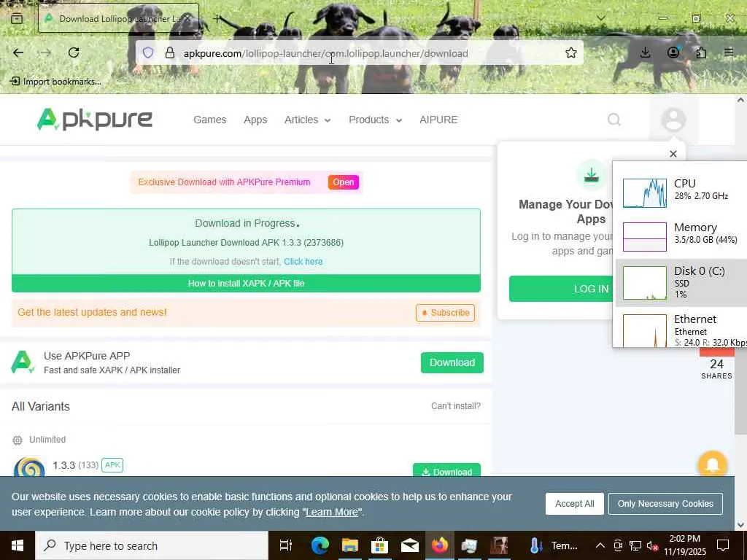The width and height of the screenshot is (747, 560).
Task: Open the Can't install? link
Action: 455,405
